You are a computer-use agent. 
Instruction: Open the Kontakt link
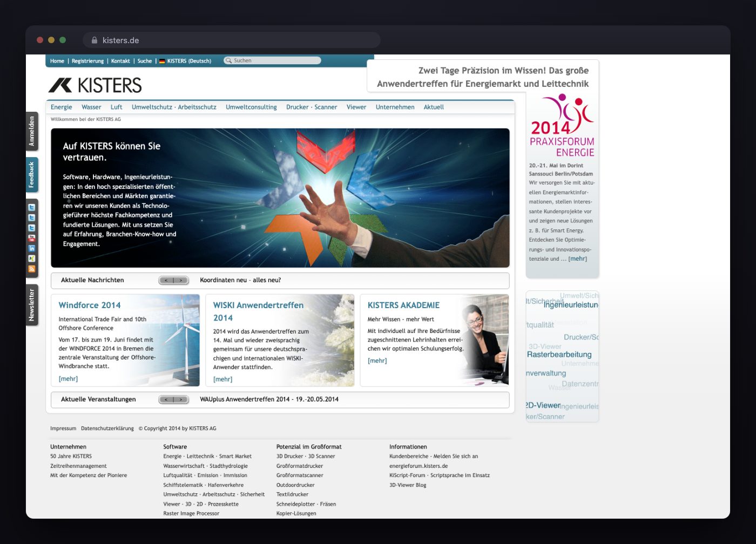click(120, 61)
